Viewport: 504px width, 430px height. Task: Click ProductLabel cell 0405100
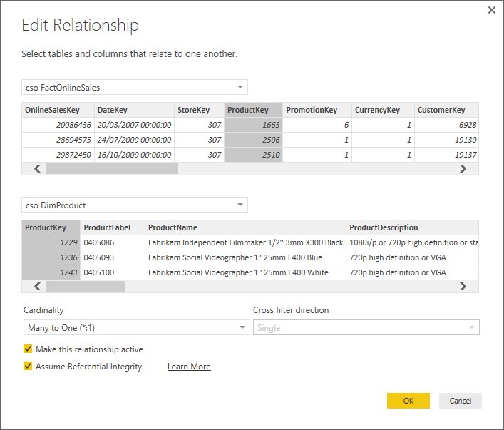pos(113,272)
